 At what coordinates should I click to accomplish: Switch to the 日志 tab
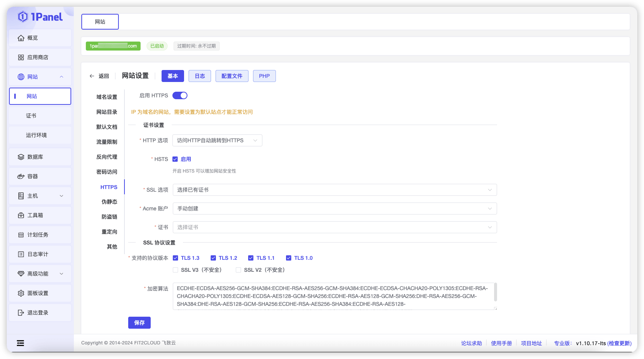[199, 76]
